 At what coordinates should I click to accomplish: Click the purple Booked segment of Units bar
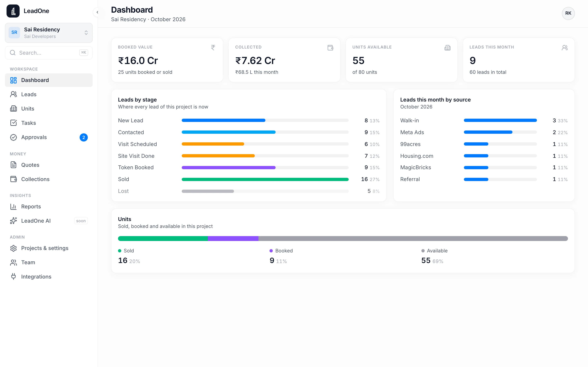[233, 239]
